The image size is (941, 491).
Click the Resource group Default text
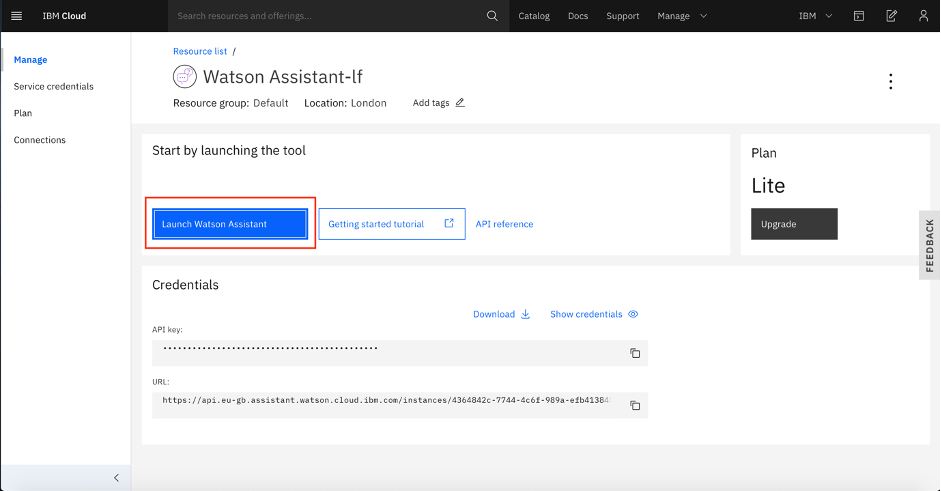point(230,103)
